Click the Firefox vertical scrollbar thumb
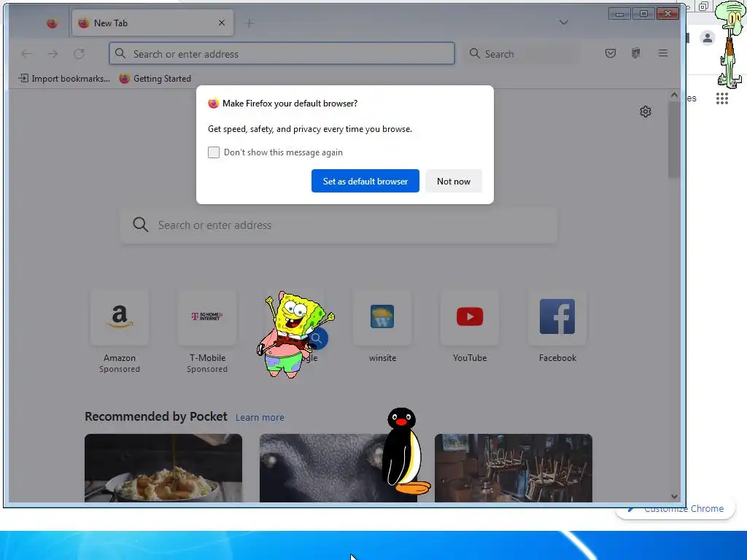The image size is (747, 560). (x=674, y=139)
